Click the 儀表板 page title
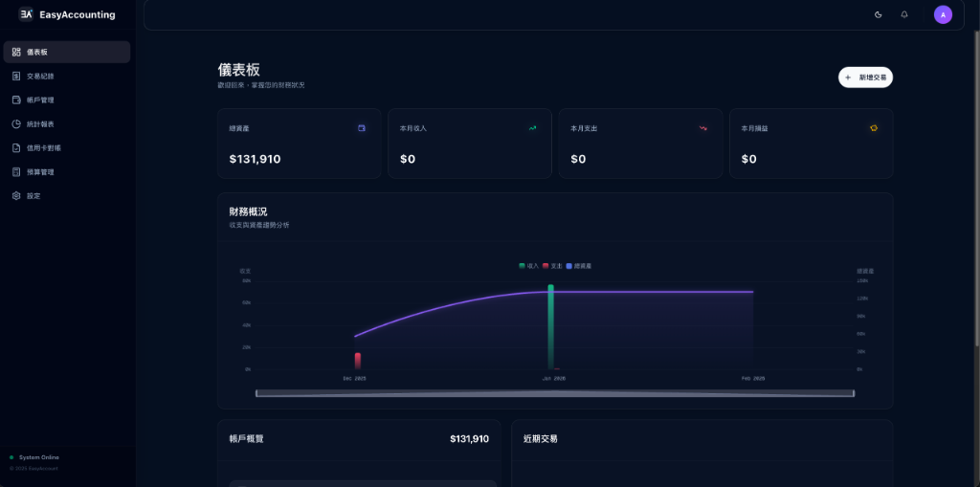The height and width of the screenshot is (487, 980). click(238, 70)
